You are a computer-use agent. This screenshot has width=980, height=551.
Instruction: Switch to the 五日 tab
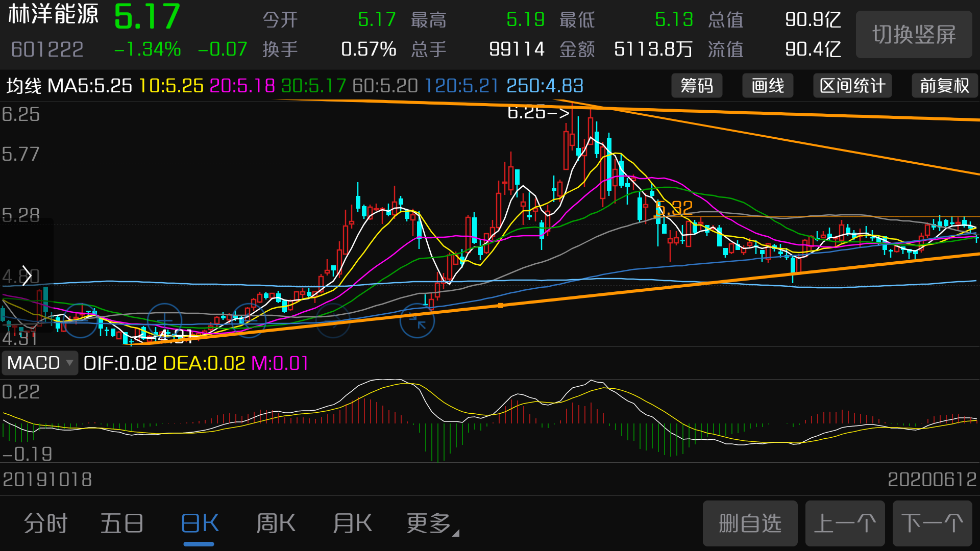click(122, 523)
